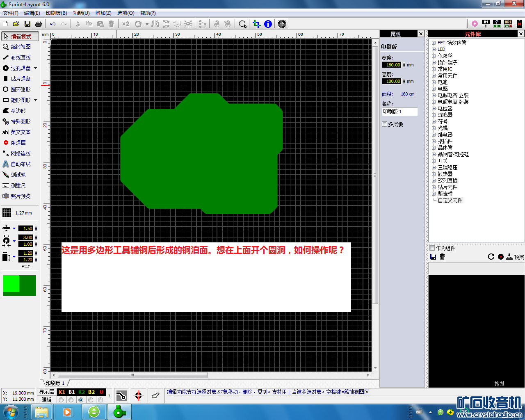The width and height of the screenshot is (525, 420).
Task: Check the 作为组件 checkbox
Action: coord(432,248)
